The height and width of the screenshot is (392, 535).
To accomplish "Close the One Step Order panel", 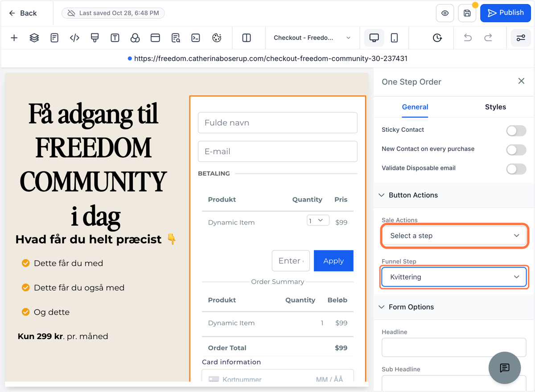I will [521, 81].
